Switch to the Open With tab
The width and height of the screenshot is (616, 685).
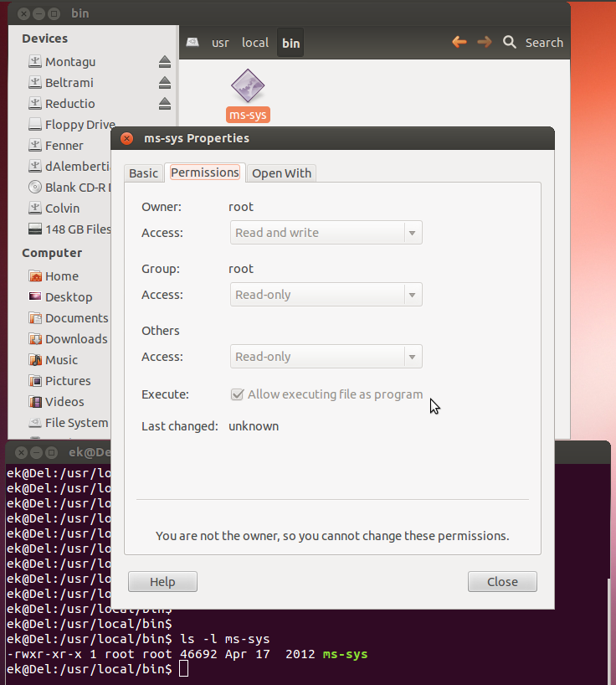[281, 173]
